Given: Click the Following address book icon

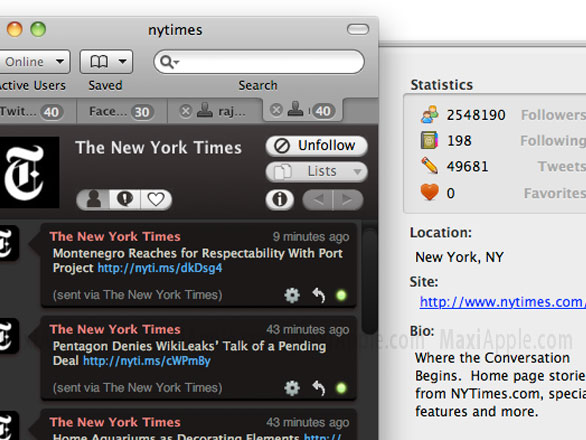Looking at the screenshot, I should pyautogui.click(x=429, y=141).
